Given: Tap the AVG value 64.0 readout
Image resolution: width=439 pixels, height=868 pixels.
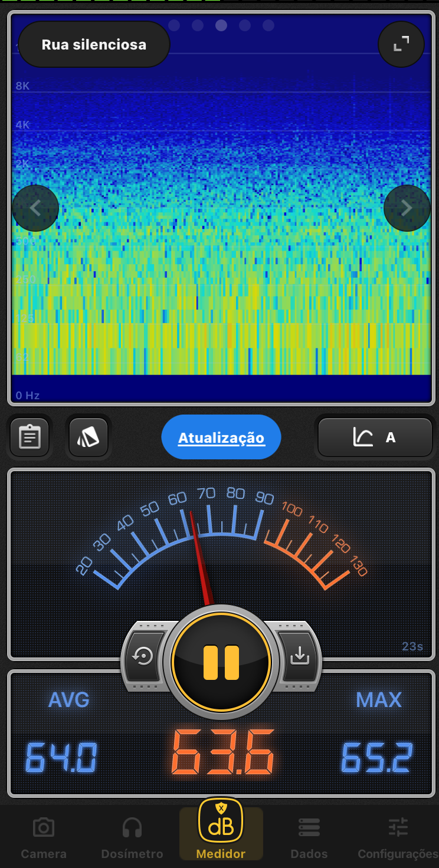Looking at the screenshot, I should [x=61, y=757].
